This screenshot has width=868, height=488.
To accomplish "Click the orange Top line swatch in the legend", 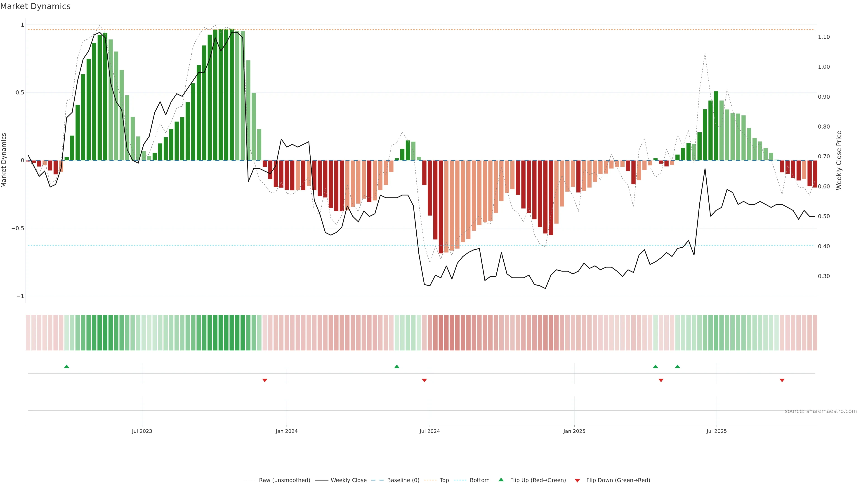I will [430, 480].
